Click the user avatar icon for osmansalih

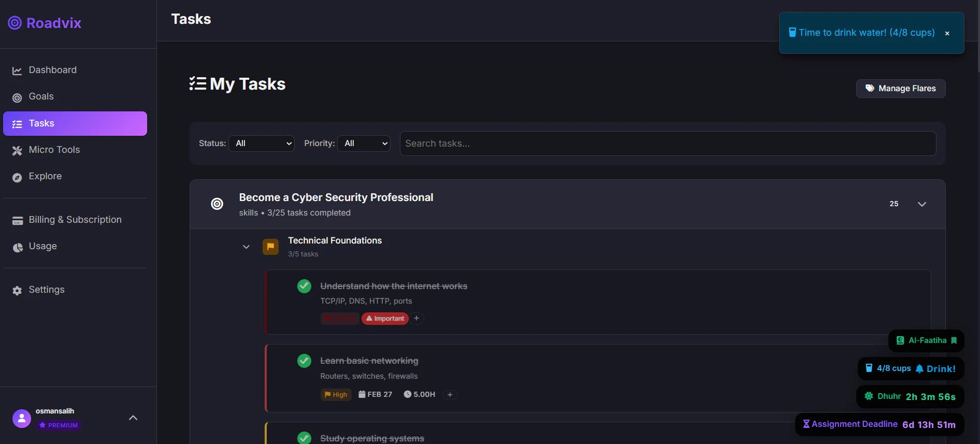point(22,419)
